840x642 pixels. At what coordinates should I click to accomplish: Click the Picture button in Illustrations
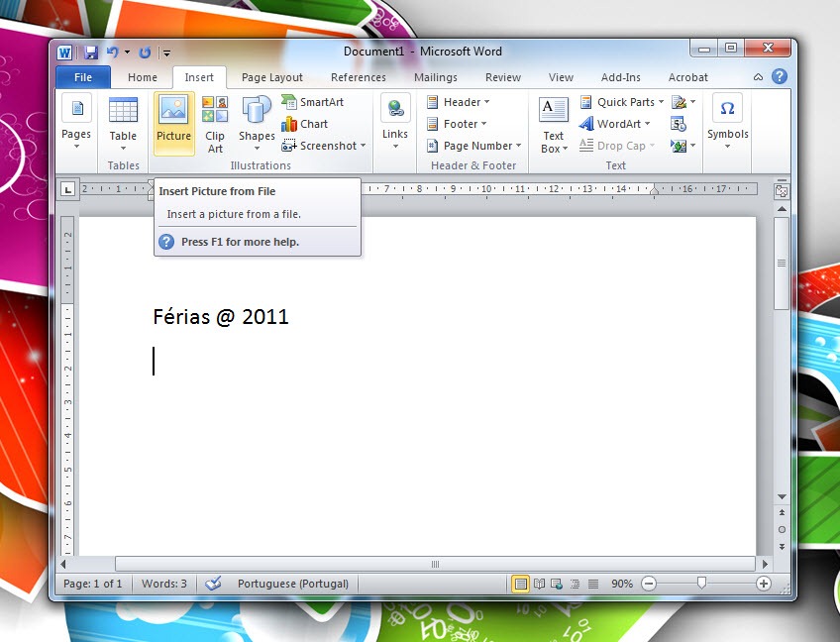pyautogui.click(x=173, y=124)
